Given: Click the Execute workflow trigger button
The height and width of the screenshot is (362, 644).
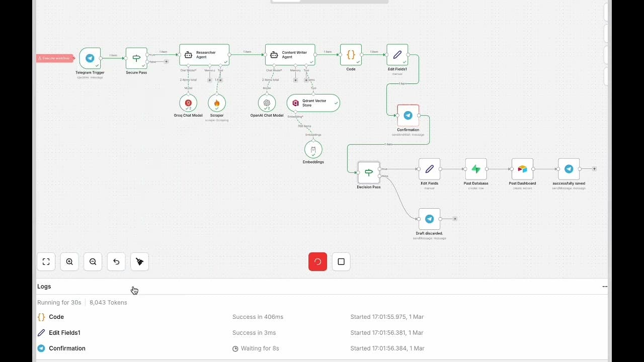Looking at the screenshot, I should (55, 58).
